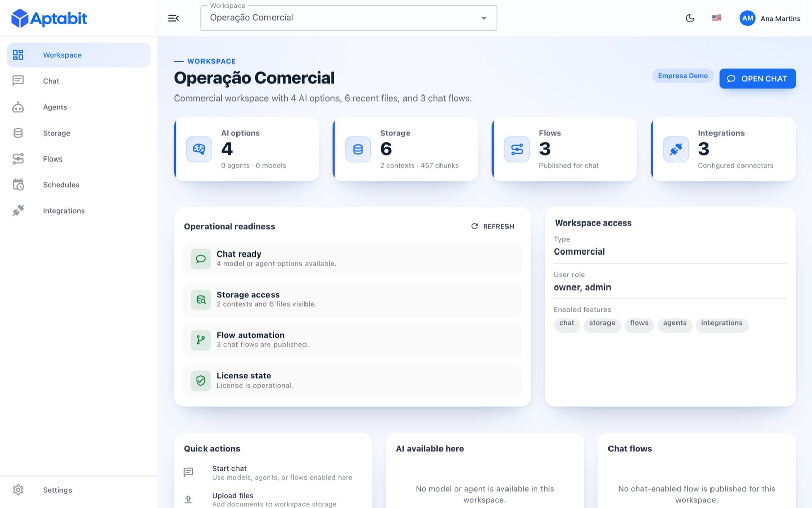Open Agents page in sidebar
Screen dimensions: 812x508
[x=79, y=107]
